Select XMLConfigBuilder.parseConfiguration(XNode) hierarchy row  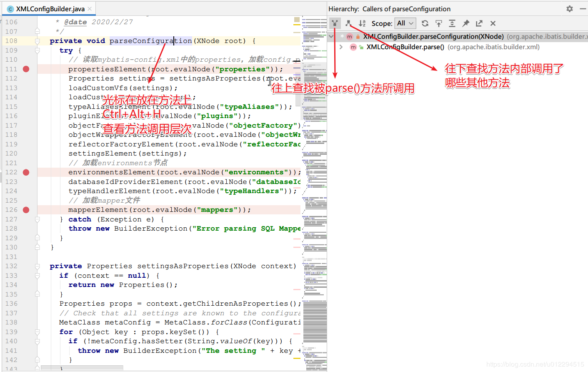458,37
